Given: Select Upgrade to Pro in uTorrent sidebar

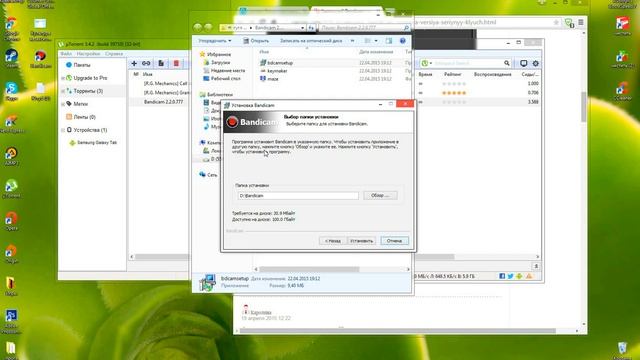Looking at the screenshot, I should point(90,78).
